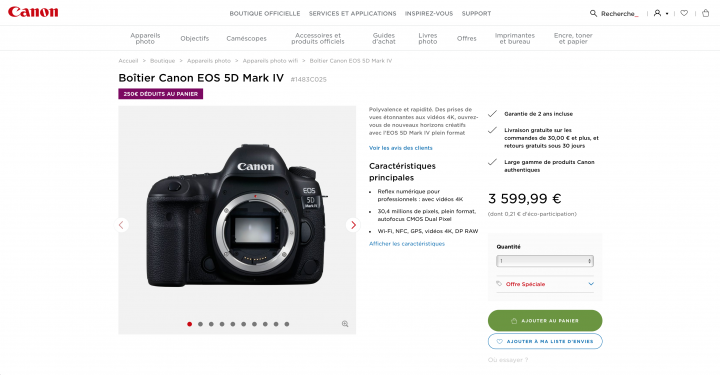The image size is (720, 375).
Task: Click the Appareils photo wifi breadcrumb
Action: pos(270,61)
